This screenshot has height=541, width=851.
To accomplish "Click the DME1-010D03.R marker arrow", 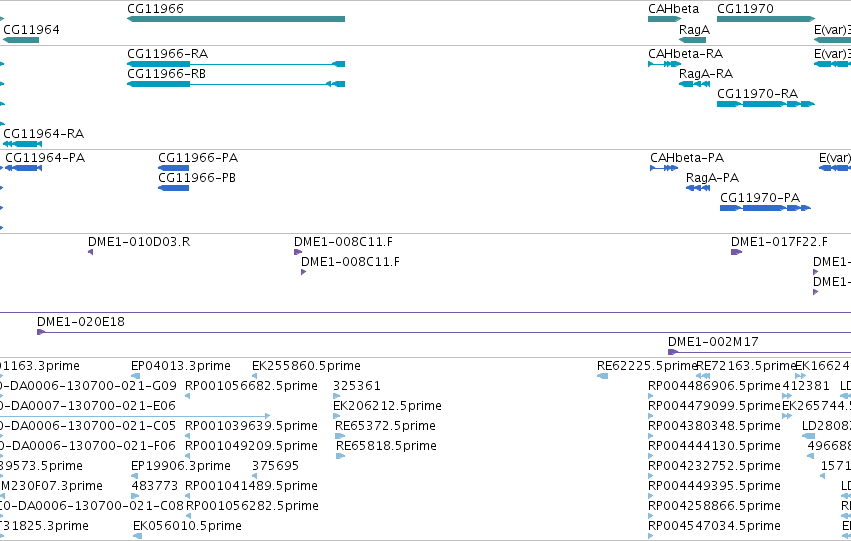I will (x=91, y=252).
